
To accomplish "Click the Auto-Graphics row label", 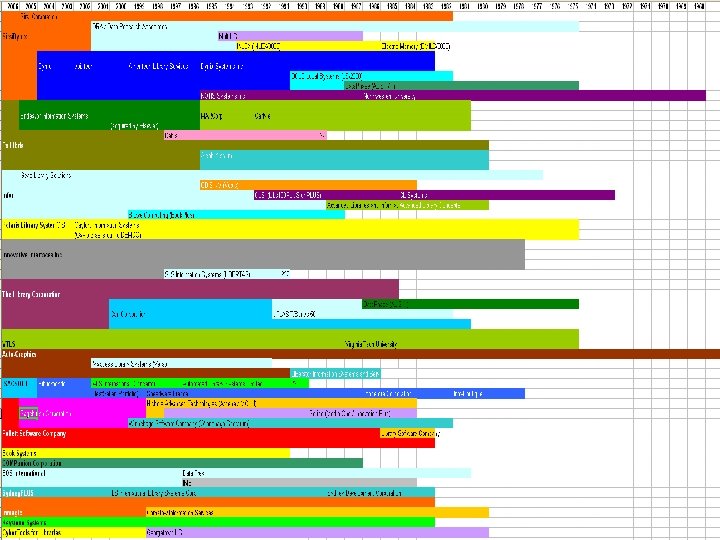I will tap(19, 354).
